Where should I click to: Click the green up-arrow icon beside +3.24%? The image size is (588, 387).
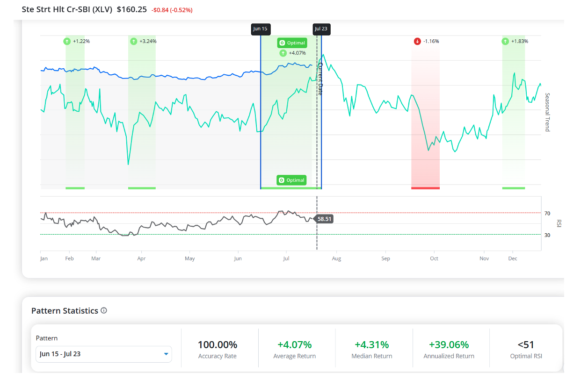tap(134, 41)
